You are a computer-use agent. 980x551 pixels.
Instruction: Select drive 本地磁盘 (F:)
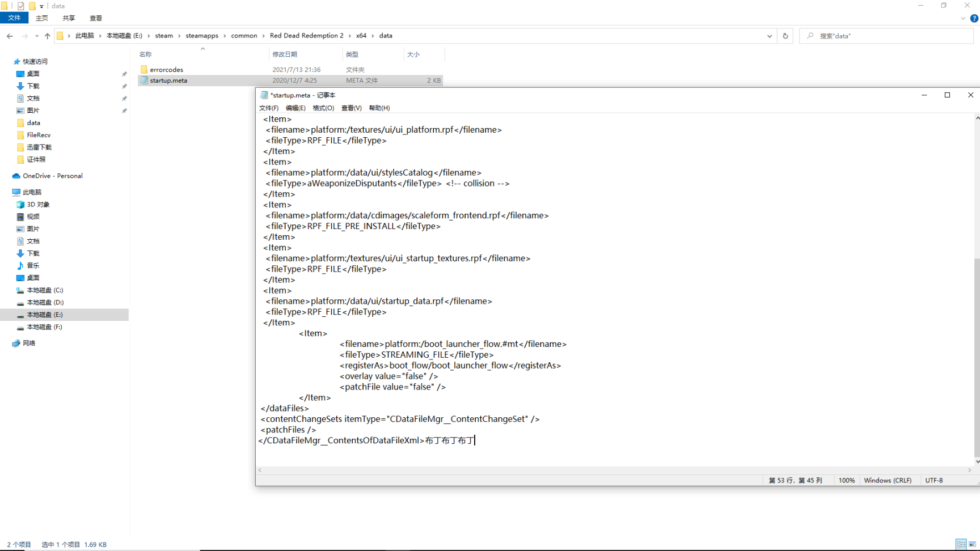(x=45, y=327)
